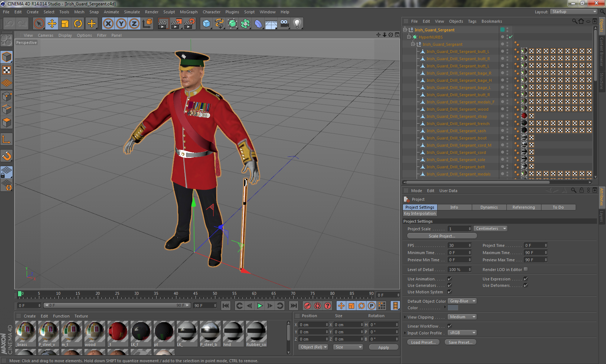
Task: Select the Live Selection tool
Action: pos(39,24)
